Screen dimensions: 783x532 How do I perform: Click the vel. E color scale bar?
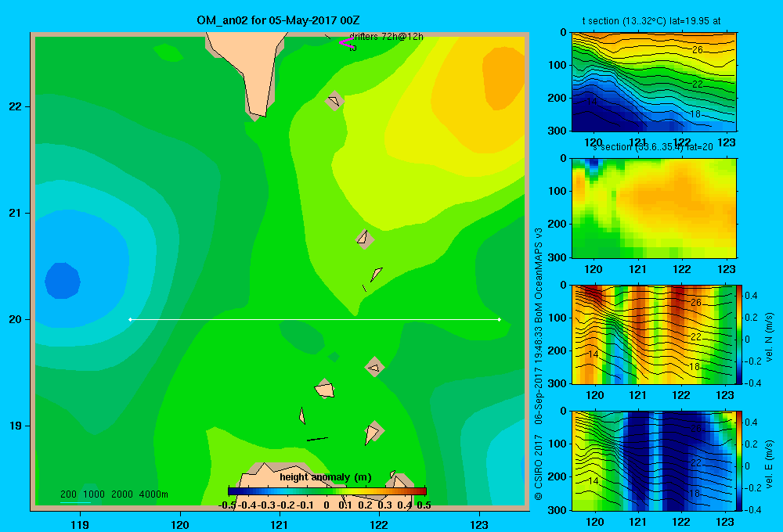point(740,461)
